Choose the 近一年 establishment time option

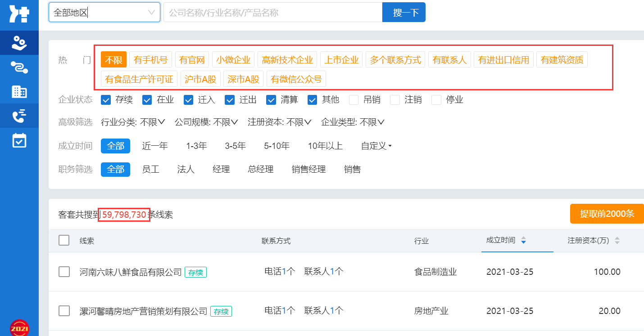coord(155,146)
